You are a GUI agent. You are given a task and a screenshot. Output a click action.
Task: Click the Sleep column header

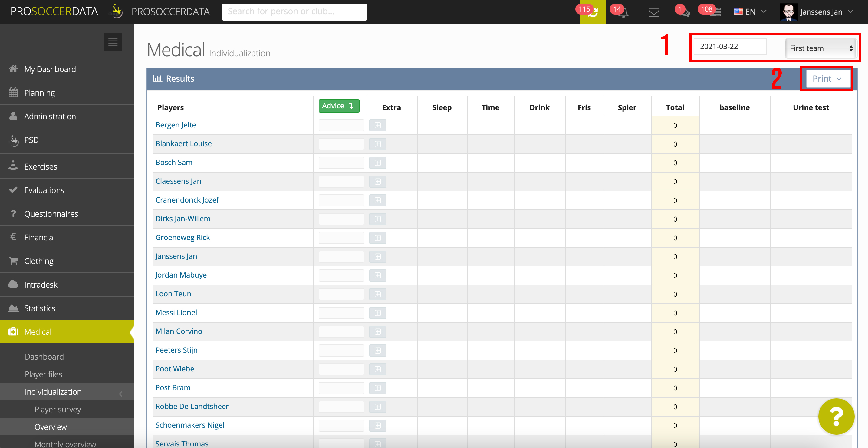[x=442, y=107]
